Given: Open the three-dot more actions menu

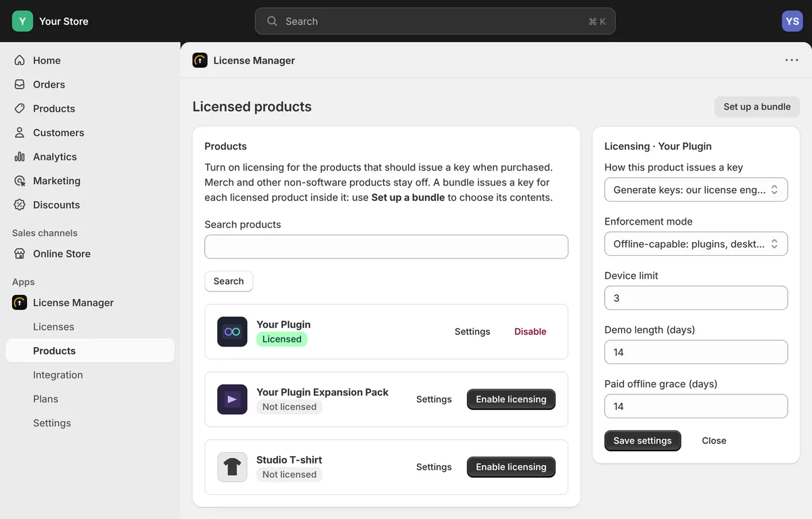Looking at the screenshot, I should click(x=792, y=60).
